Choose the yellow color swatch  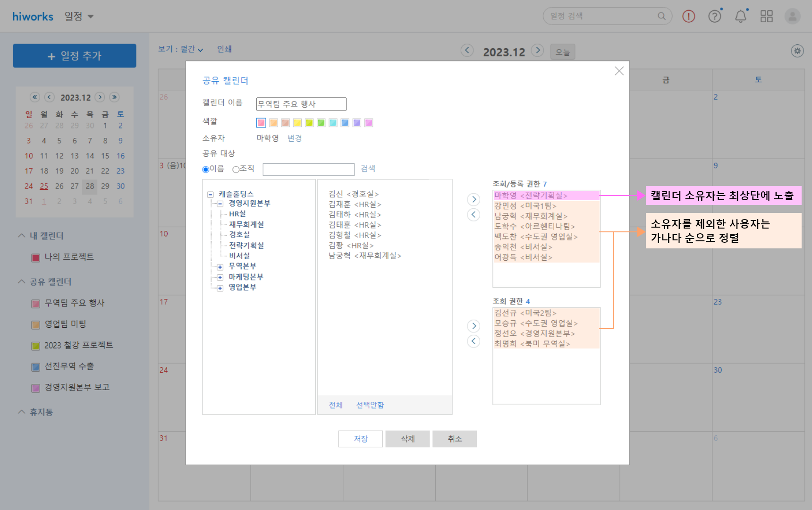point(297,123)
